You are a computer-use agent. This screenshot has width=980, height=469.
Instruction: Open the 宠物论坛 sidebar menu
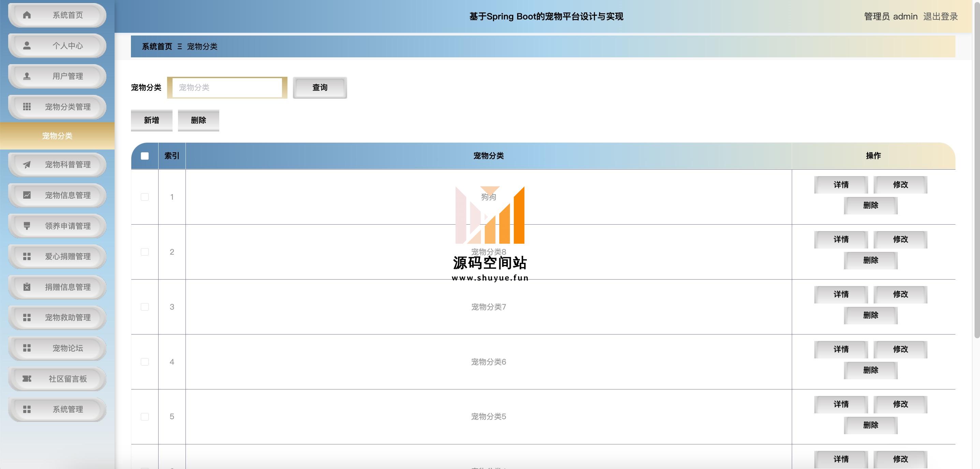coord(57,348)
